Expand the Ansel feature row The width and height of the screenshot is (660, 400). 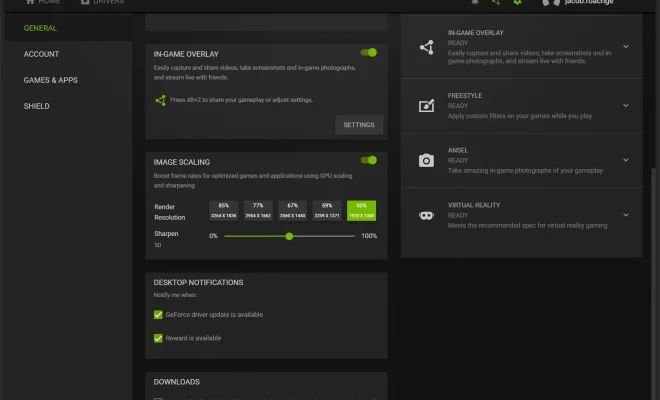626,160
